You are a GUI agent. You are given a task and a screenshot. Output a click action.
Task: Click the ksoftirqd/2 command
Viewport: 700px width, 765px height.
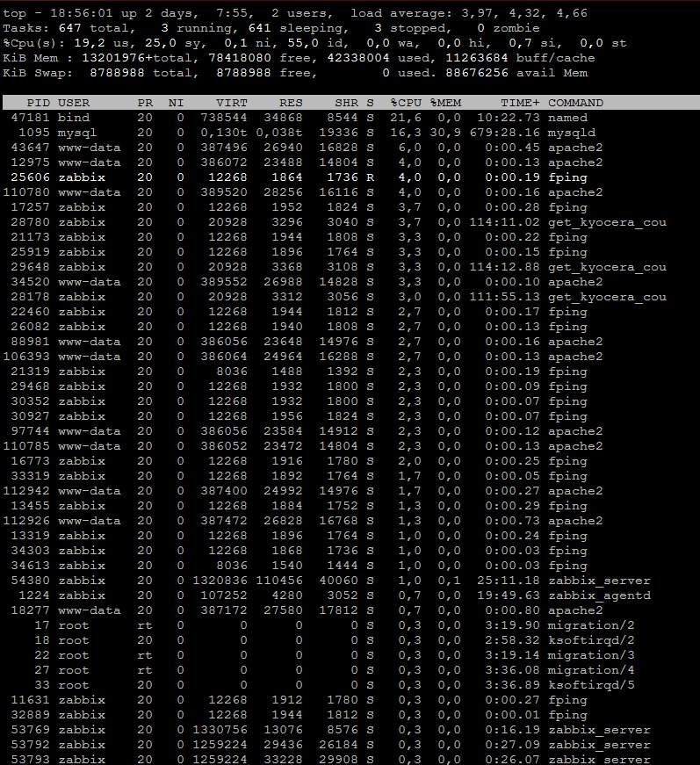tap(591, 640)
